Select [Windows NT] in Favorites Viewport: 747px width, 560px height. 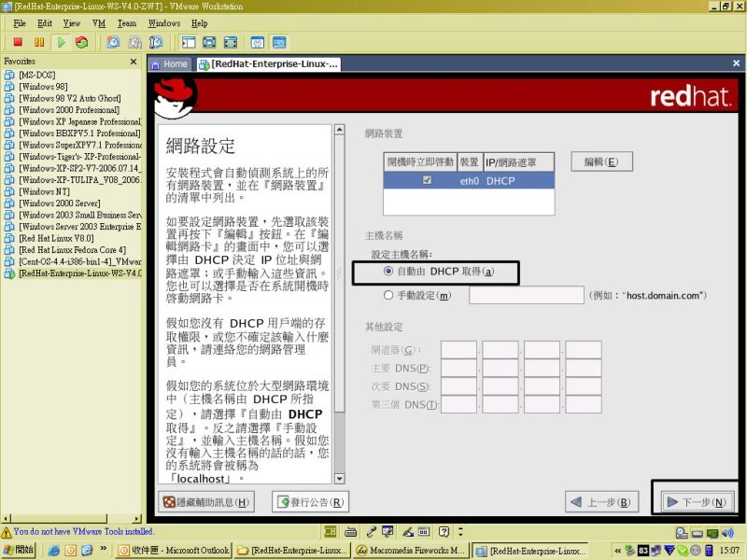(x=44, y=191)
